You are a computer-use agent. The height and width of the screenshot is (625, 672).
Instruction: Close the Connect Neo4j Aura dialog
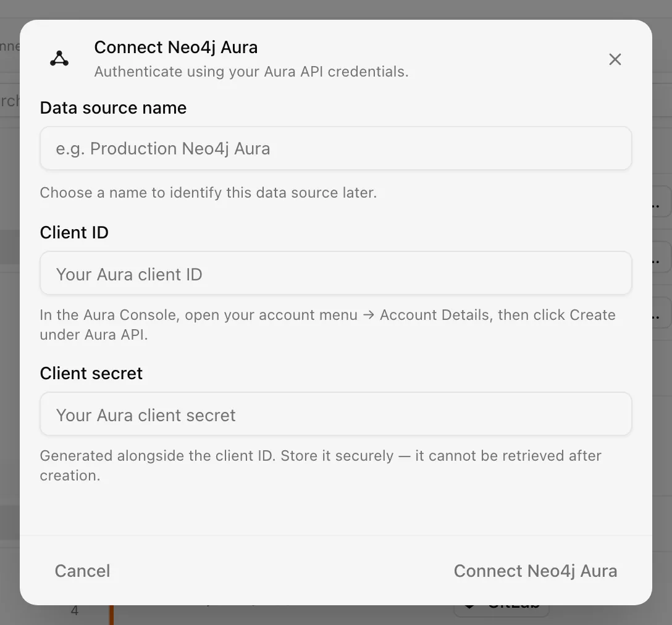pyautogui.click(x=615, y=59)
